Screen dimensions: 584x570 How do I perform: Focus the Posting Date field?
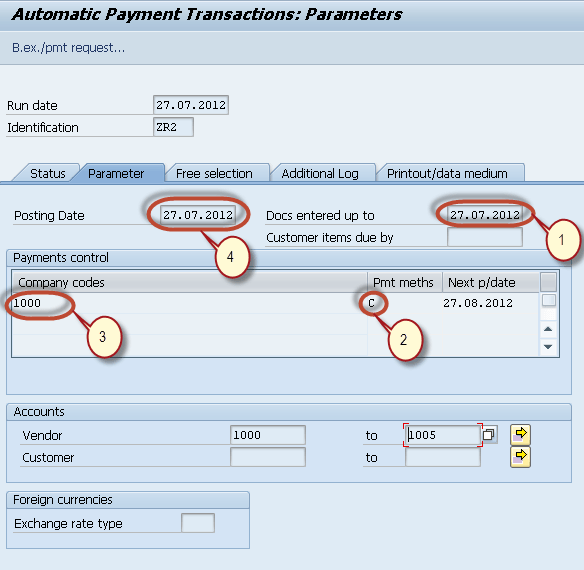click(x=198, y=215)
